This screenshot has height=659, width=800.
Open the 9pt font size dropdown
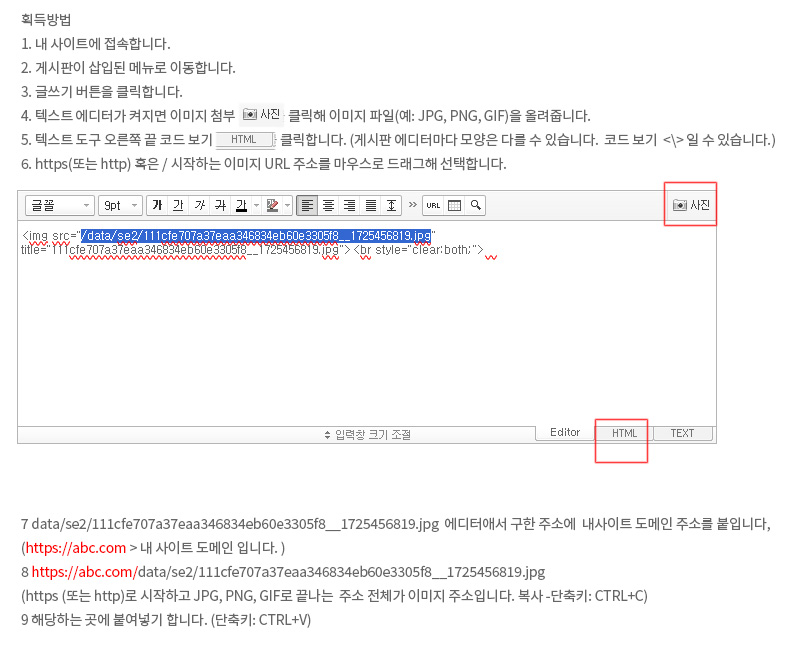tap(120, 205)
